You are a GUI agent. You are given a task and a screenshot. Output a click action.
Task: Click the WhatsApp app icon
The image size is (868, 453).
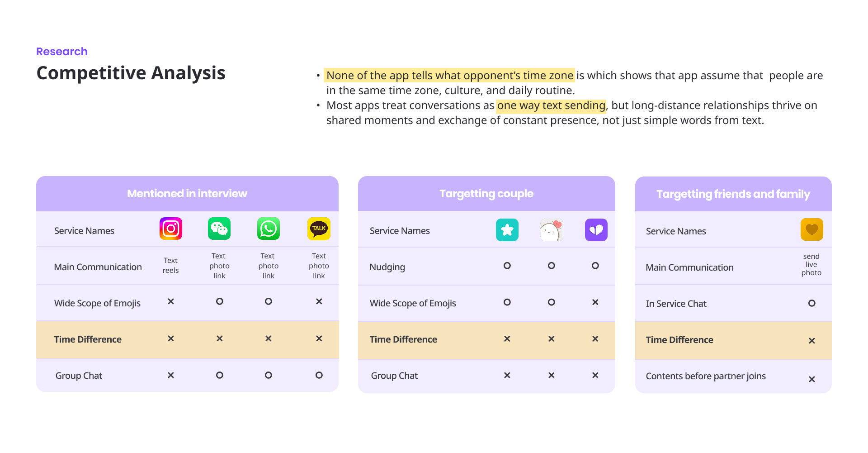(269, 229)
